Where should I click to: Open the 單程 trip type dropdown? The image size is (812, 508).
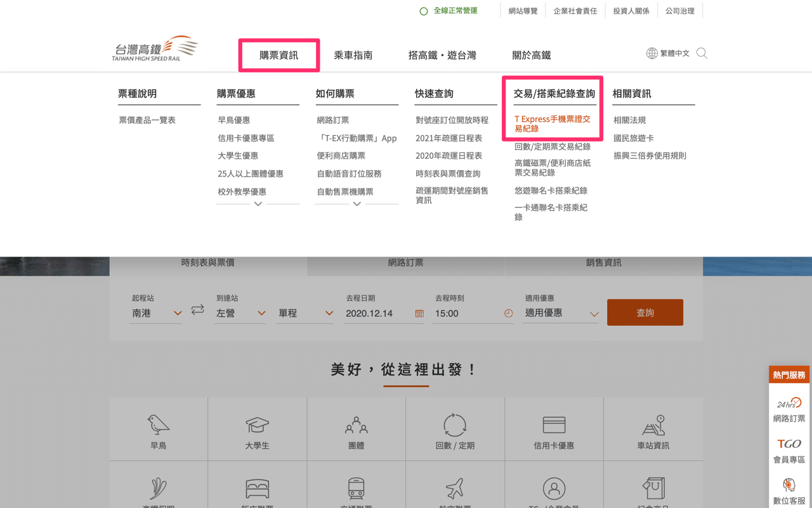click(x=306, y=313)
